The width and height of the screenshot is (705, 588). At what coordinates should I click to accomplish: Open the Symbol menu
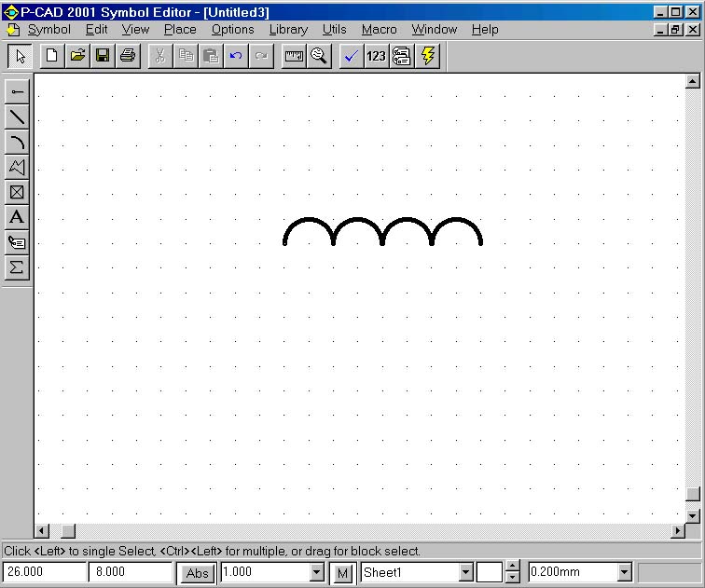(x=49, y=30)
